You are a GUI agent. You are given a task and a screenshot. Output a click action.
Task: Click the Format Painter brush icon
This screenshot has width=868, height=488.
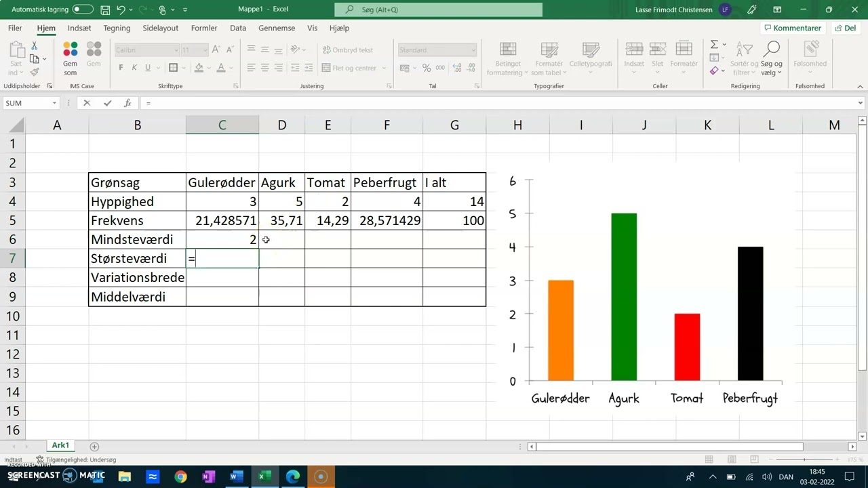tap(34, 72)
